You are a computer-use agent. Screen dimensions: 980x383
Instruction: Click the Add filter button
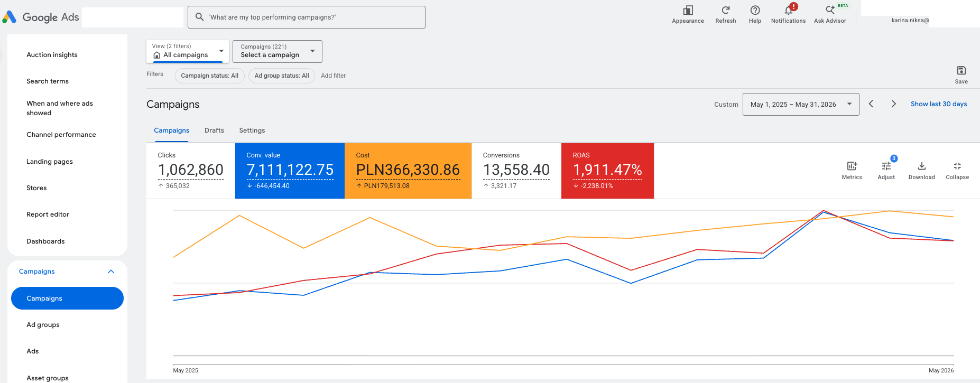click(x=333, y=76)
